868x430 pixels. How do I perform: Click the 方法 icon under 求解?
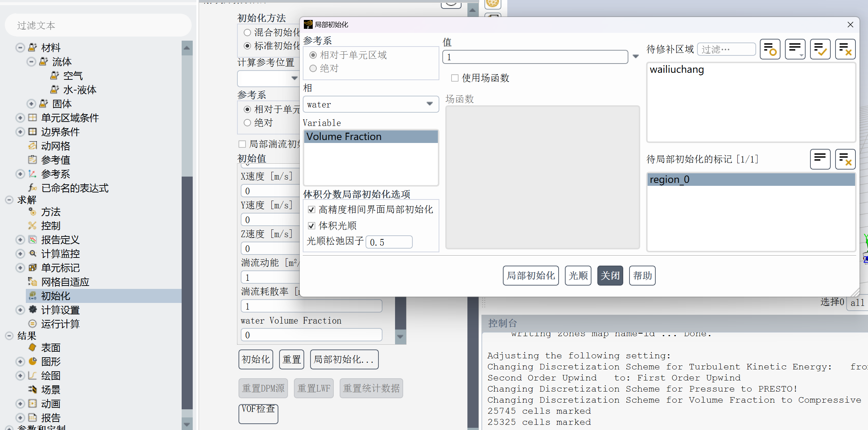tap(32, 212)
